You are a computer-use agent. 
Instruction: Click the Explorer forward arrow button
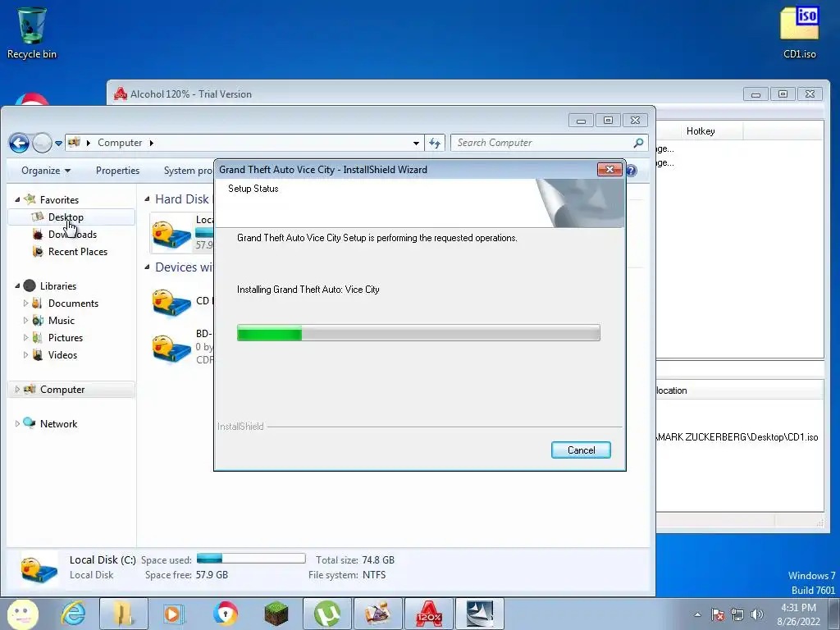point(42,143)
